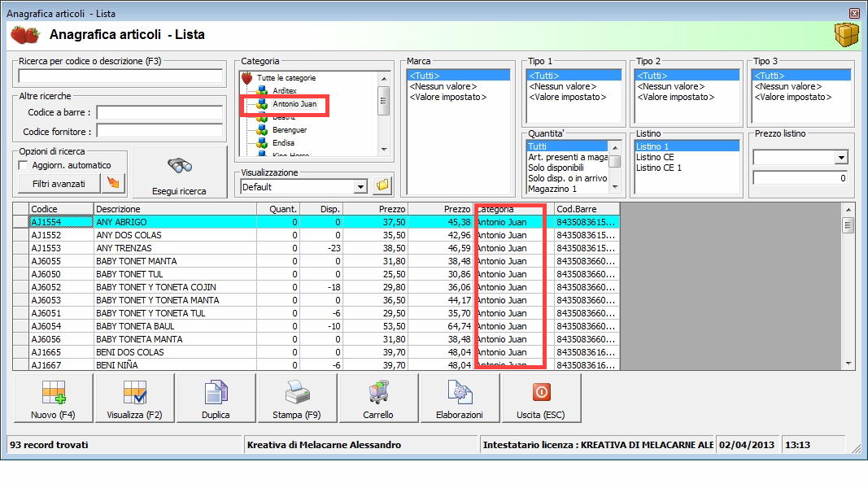Sort table by Disp. column header
This screenshot has height=488, width=868.
tap(321, 209)
